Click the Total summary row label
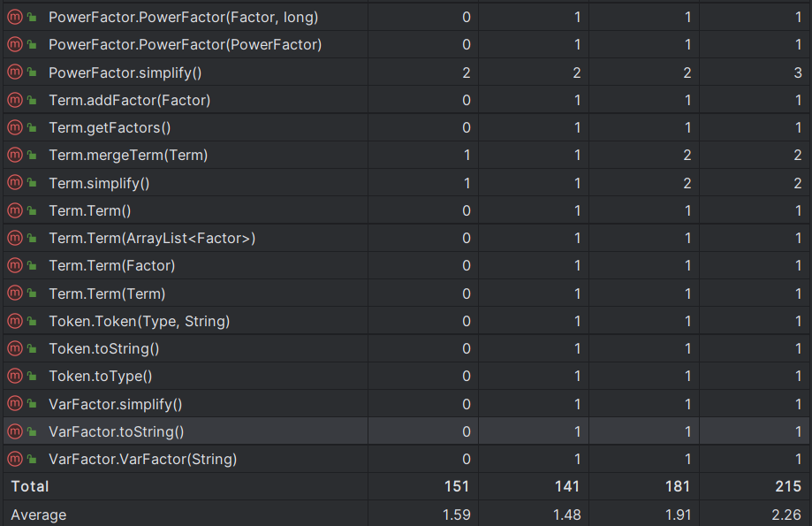The height and width of the screenshot is (526, 812). pyautogui.click(x=30, y=486)
